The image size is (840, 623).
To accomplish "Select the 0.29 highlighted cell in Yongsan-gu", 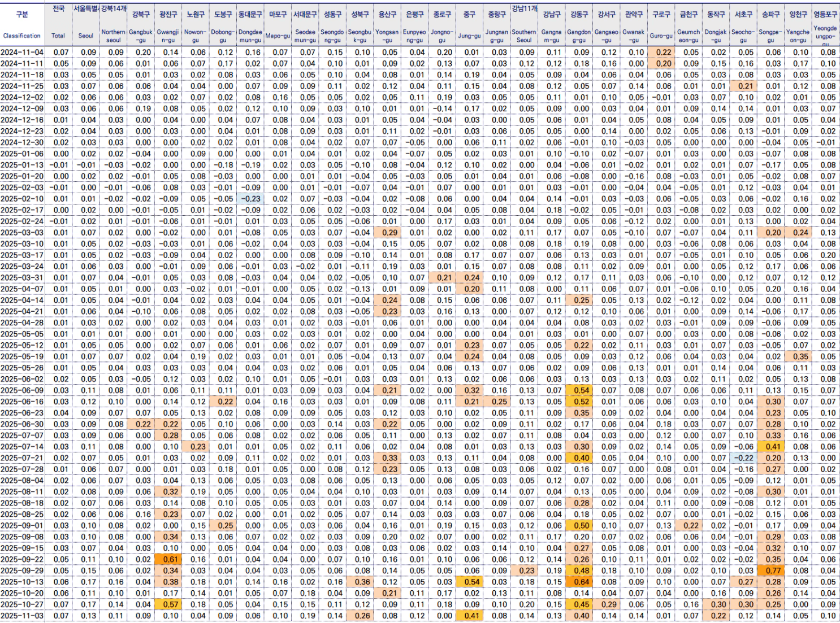I will [388, 233].
